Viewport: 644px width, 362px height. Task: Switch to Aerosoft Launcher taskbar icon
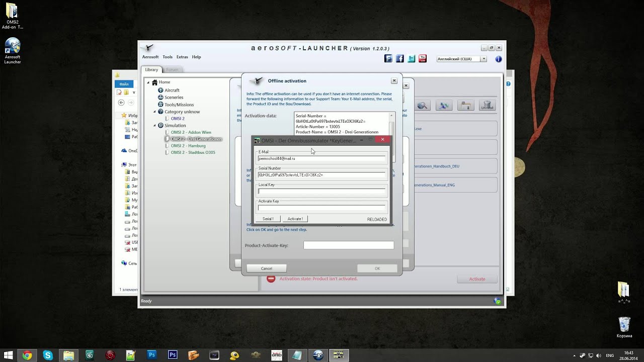317,355
